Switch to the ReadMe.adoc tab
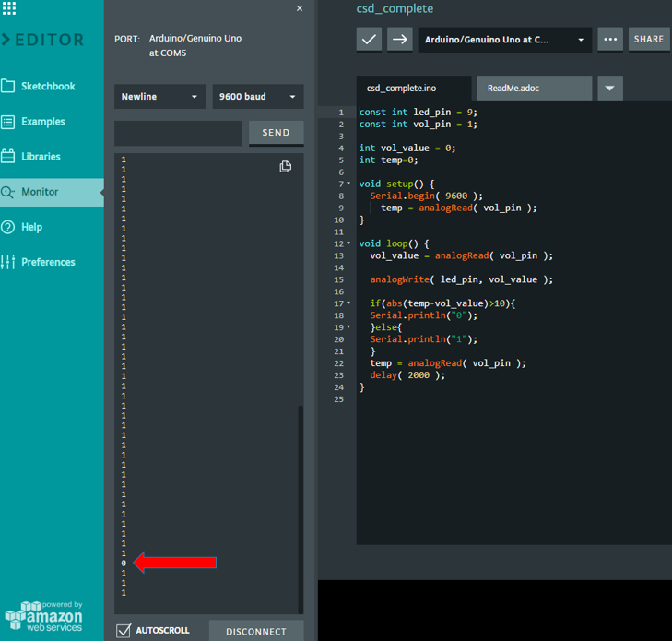672x641 pixels. tap(535, 89)
